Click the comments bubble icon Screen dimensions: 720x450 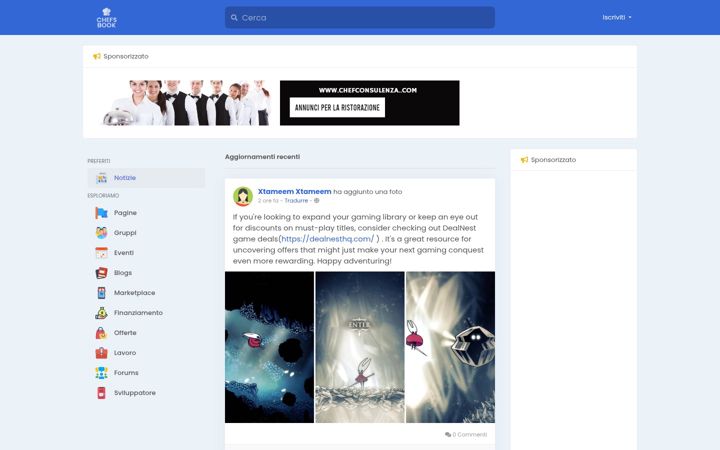click(448, 434)
